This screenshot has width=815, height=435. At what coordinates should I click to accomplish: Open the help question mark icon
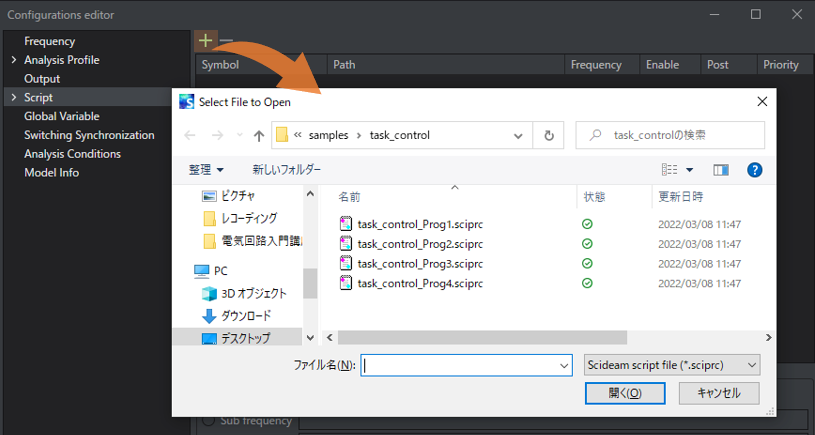pyautogui.click(x=754, y=170)
